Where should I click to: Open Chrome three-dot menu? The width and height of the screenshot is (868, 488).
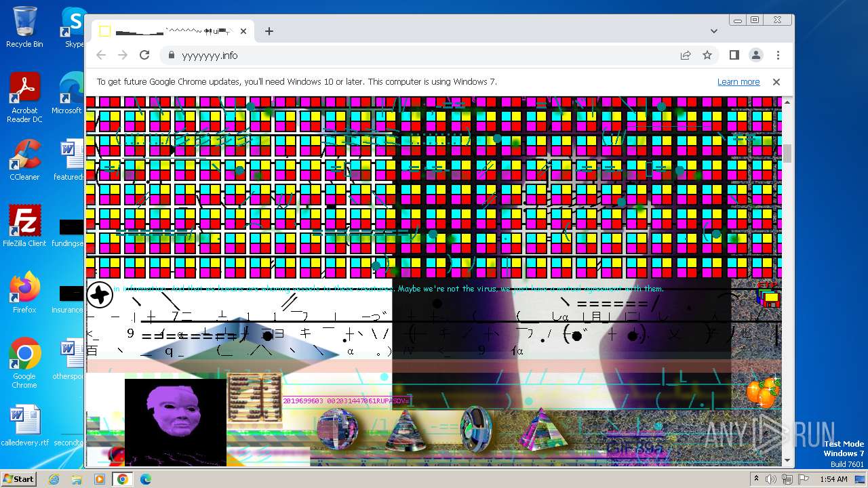pos(778,56)
